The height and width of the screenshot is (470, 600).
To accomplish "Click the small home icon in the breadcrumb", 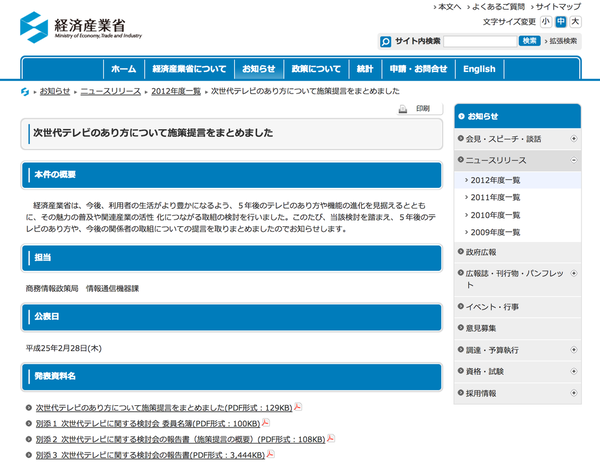I will (x=25, y=91).
